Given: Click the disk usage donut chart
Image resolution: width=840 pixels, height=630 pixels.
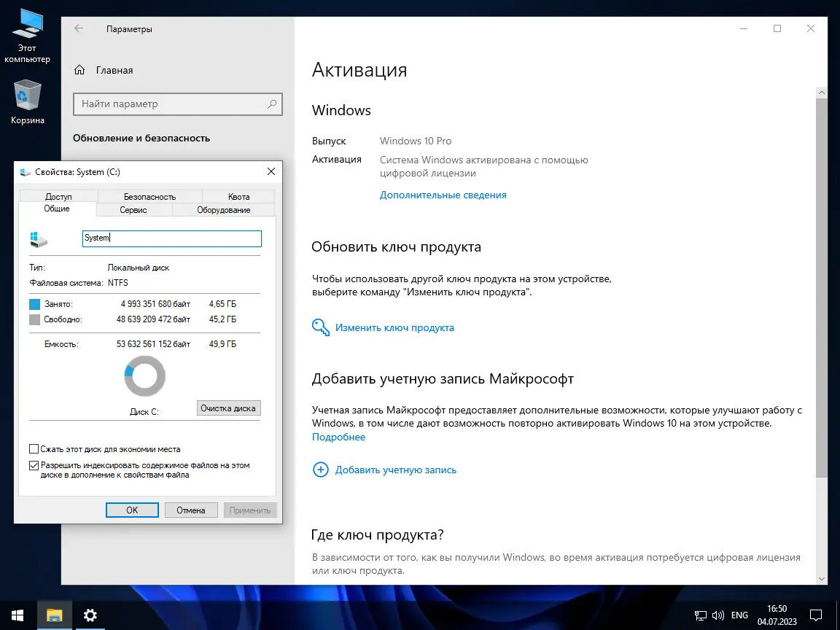Looking at the screenshot, I should tap(144, 376).
